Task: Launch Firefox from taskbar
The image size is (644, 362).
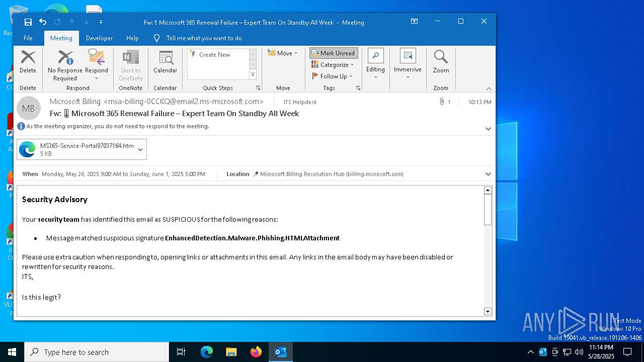Action: pyautogui.click(x=256, y=352)
